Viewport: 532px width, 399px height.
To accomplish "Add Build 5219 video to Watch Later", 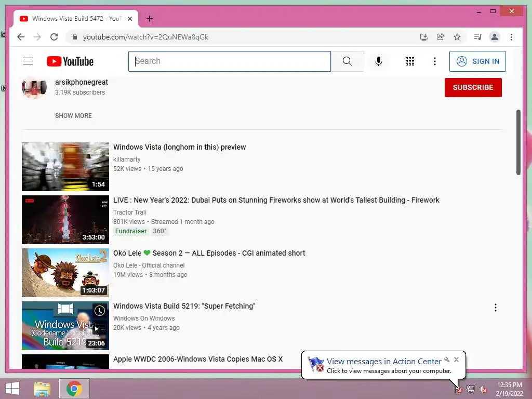I will (99, 311).
